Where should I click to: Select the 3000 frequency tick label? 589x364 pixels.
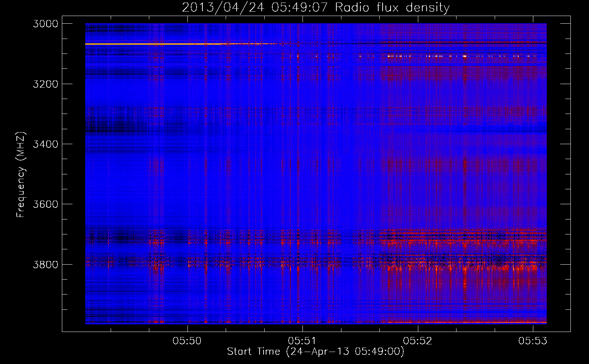point(46,24)
